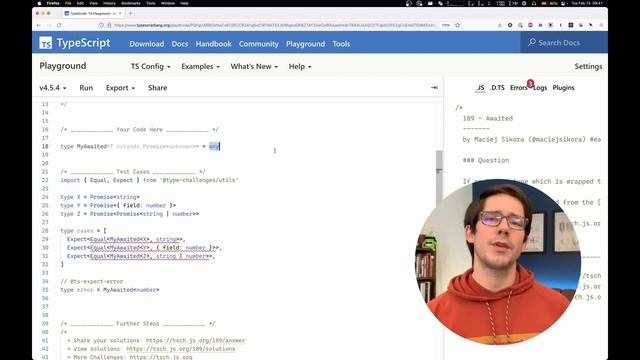
Task: Reload the page with refresh icon
Action: [59, 25]
